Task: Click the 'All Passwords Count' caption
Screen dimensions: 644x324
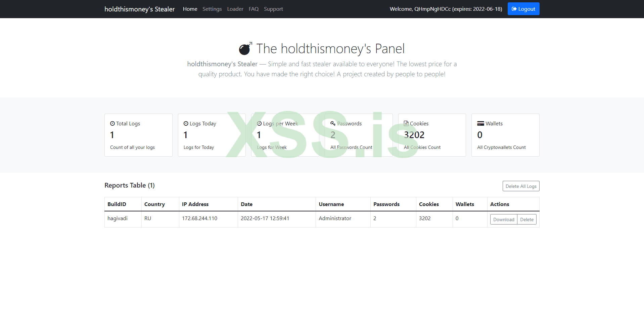Action: coord(351,147)
